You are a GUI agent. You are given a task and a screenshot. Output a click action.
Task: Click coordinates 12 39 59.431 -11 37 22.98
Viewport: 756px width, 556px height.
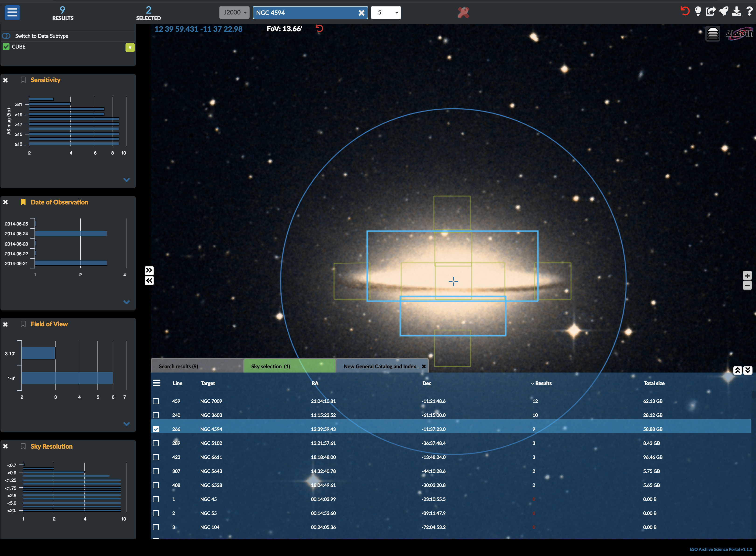point(199,29)
